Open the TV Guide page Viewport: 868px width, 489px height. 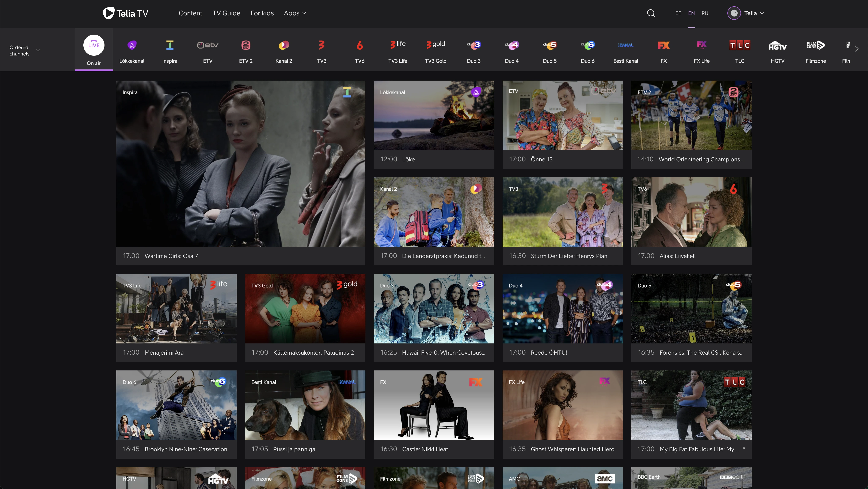226,13
